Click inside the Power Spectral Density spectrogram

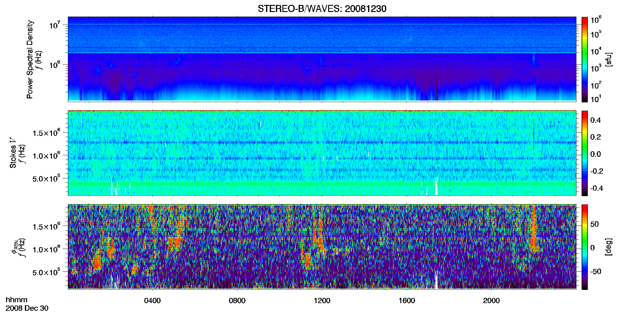(x=322, y=59)
